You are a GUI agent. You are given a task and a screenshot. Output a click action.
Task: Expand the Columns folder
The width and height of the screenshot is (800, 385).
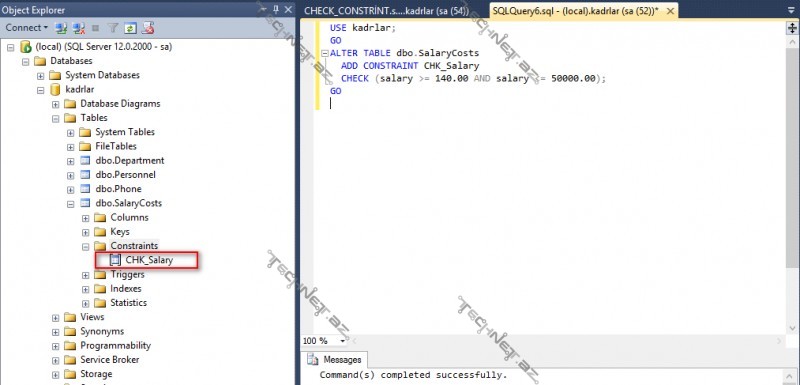(x=86, y=218)
